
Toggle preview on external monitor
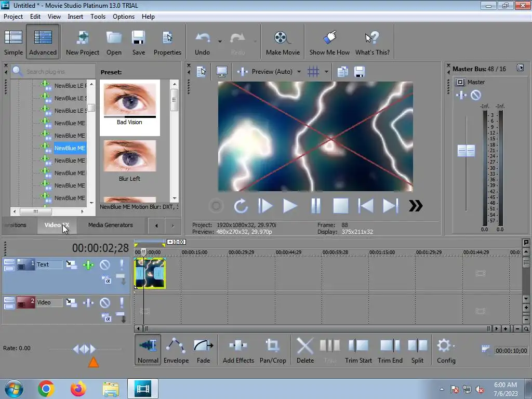221,72
